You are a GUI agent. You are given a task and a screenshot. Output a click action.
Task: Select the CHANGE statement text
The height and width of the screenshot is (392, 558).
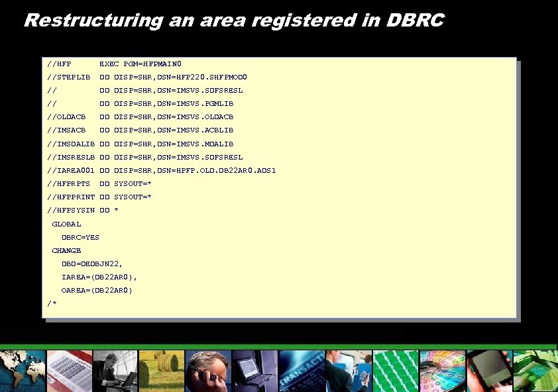(66, 250)
